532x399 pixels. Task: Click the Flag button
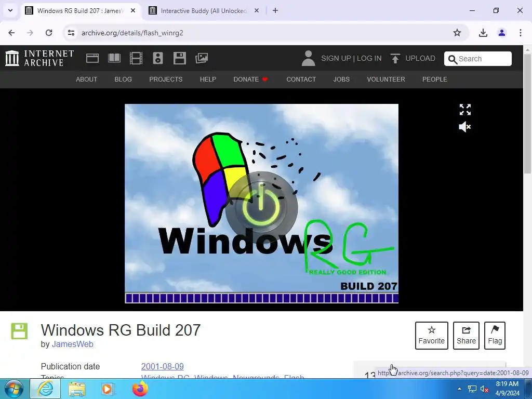tap(495, 336)
